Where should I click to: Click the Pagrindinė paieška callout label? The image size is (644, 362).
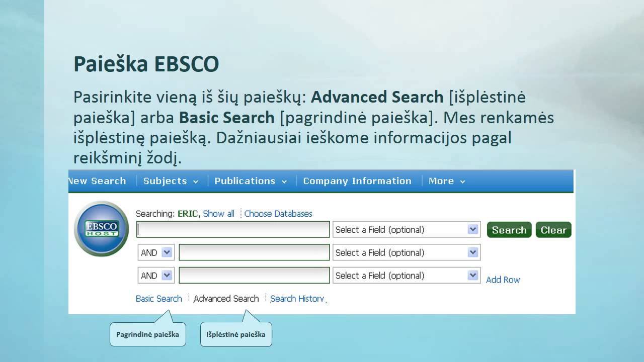click(148, 334)
